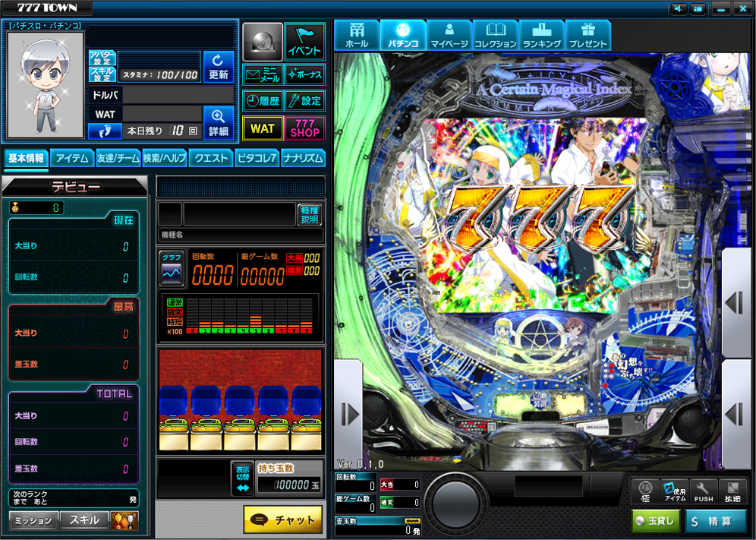
Task: Click the 通常 legend label in chart
Action: coord(175,302)
